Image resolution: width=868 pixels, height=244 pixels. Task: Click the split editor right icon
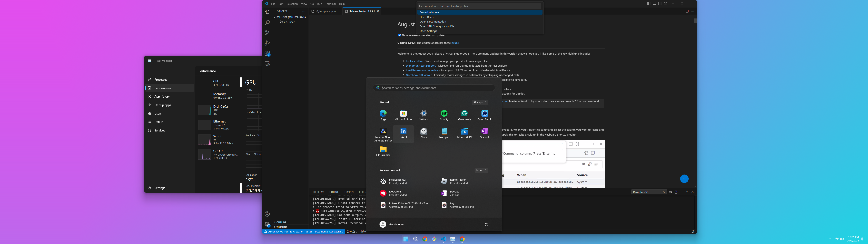point(687,11)
